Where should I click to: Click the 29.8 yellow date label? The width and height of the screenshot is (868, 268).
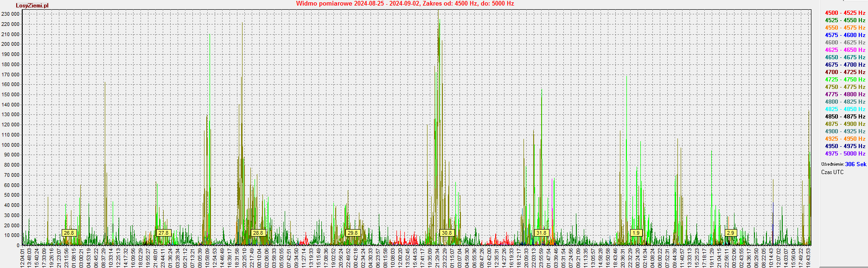352,233
